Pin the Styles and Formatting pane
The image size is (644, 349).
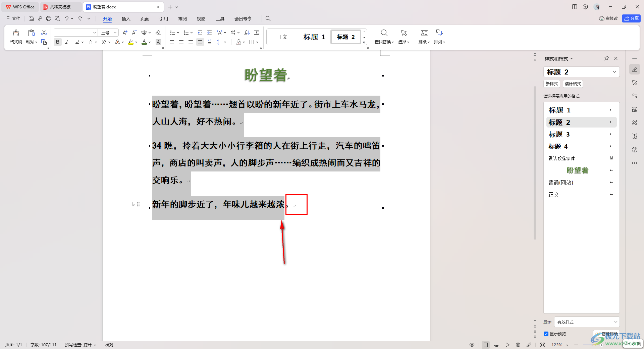pos(606,58)
